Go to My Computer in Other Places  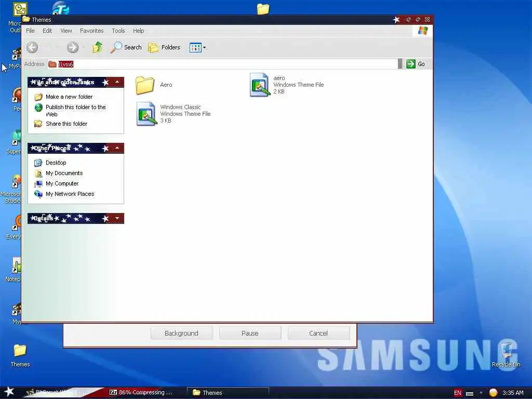[62, 183]
